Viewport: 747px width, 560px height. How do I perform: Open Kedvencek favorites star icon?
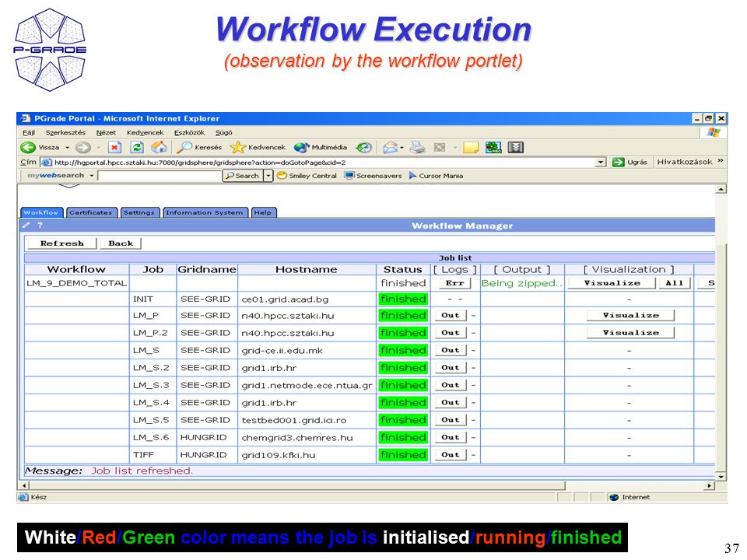tap(237, 148)
